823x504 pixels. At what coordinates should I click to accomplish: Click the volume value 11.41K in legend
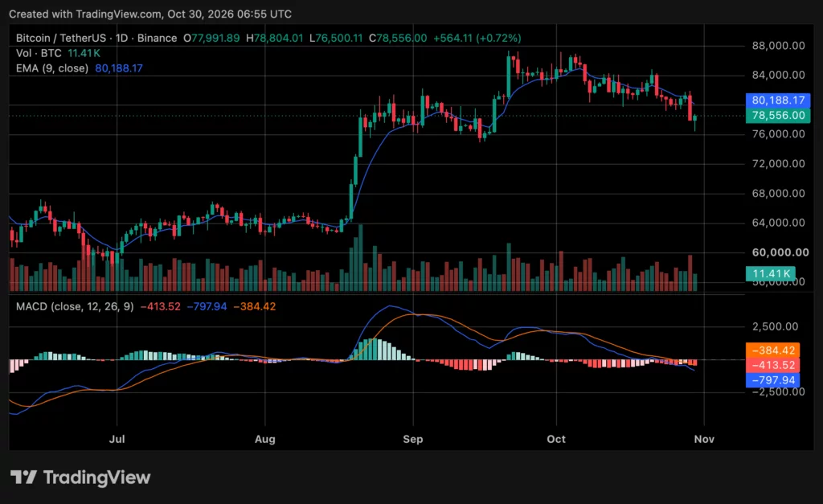(84, 53)
